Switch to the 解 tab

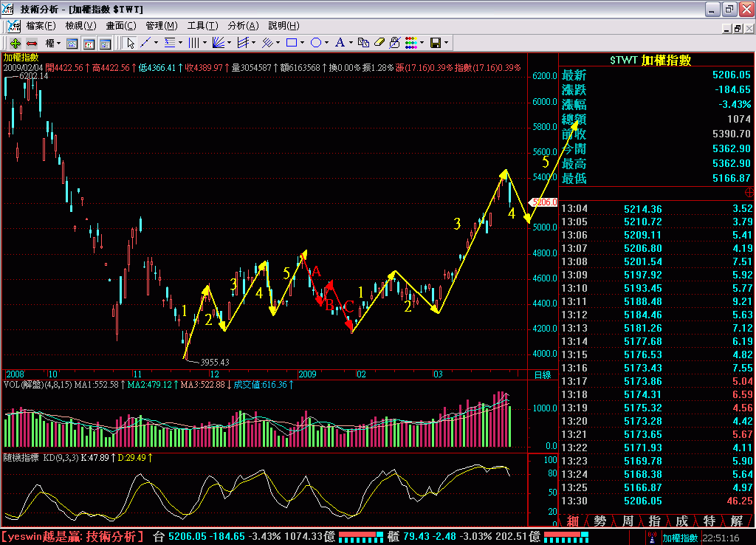pyautogui.click(x=737, y=521)
